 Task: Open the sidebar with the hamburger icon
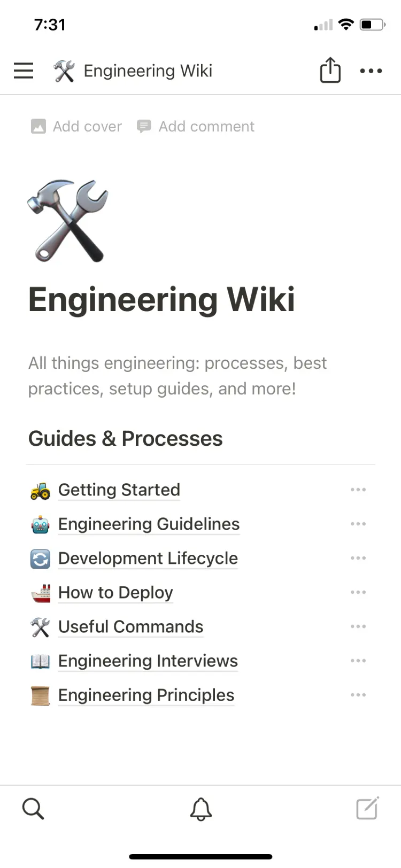point(23,70)
